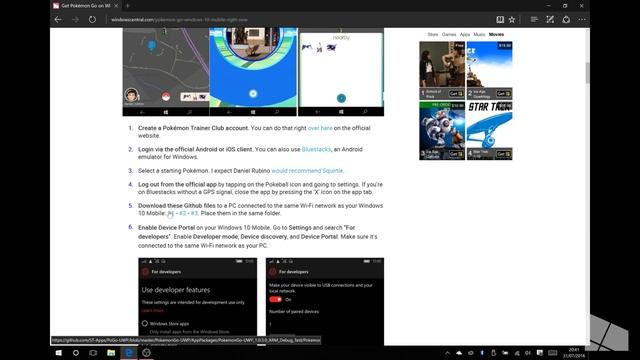
Task: Click the taskbar clock showing 20:41
Action: 574,353
